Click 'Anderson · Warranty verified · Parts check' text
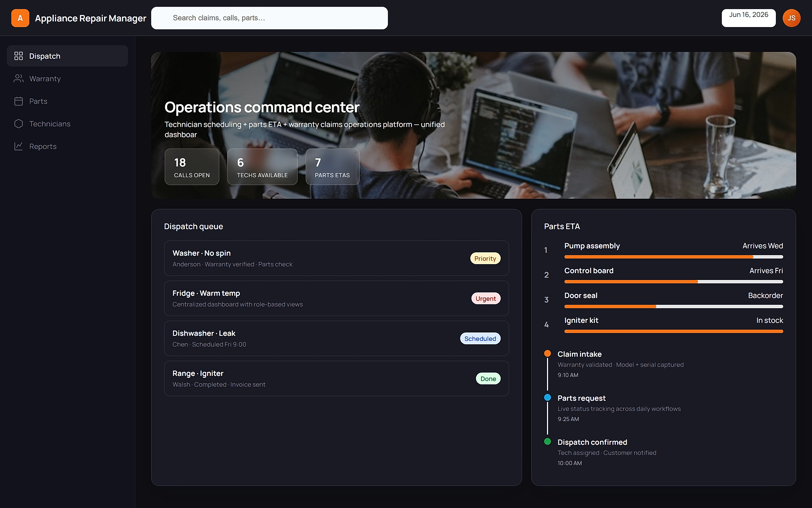 point(232,264)
